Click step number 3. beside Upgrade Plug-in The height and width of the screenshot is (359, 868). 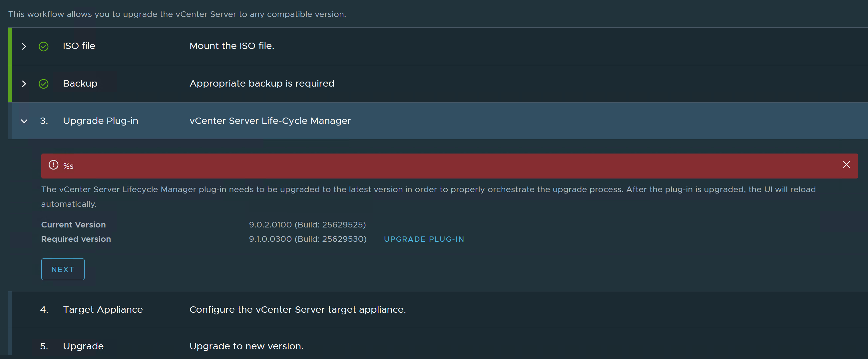click(44, 121)
